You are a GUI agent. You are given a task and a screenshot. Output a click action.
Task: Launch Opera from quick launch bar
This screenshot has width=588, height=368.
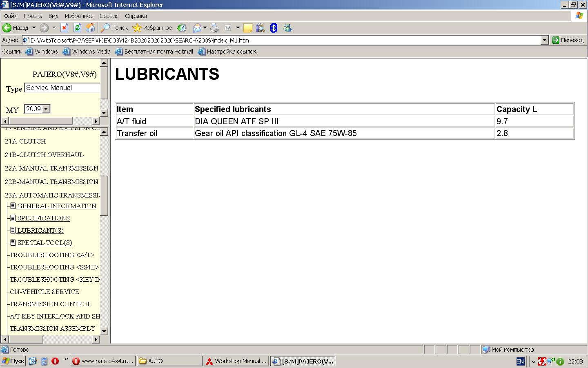pyautogui.click(x=55, y=361)
